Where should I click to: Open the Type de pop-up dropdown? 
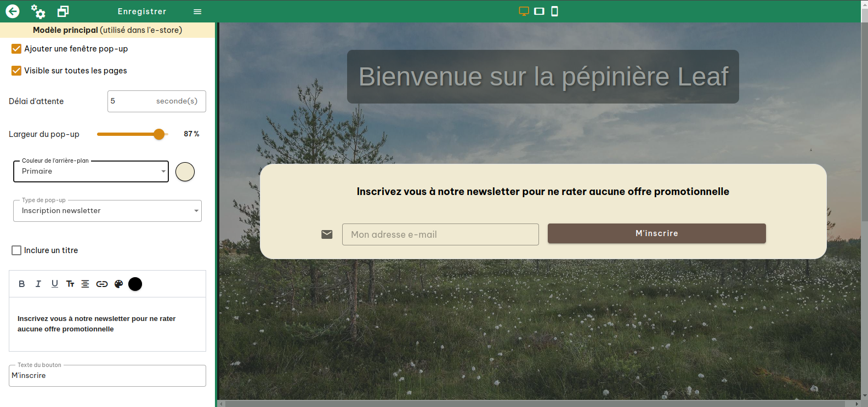pos(107,211)
